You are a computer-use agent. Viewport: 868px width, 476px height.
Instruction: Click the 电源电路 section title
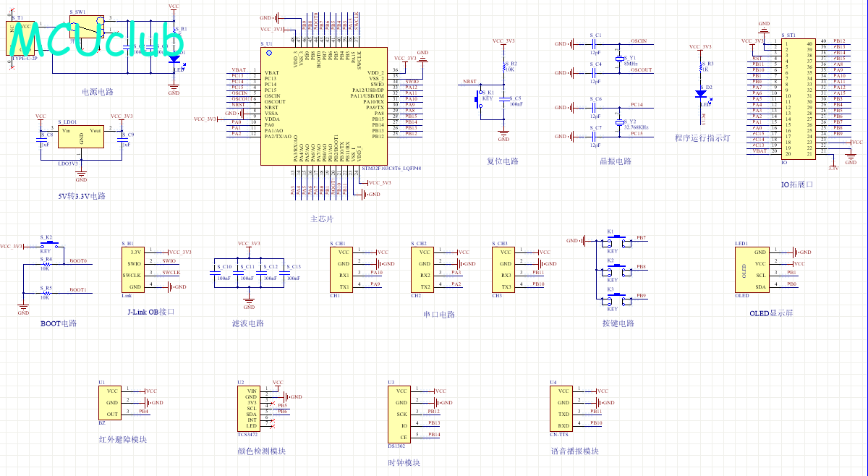click(97, 92)
